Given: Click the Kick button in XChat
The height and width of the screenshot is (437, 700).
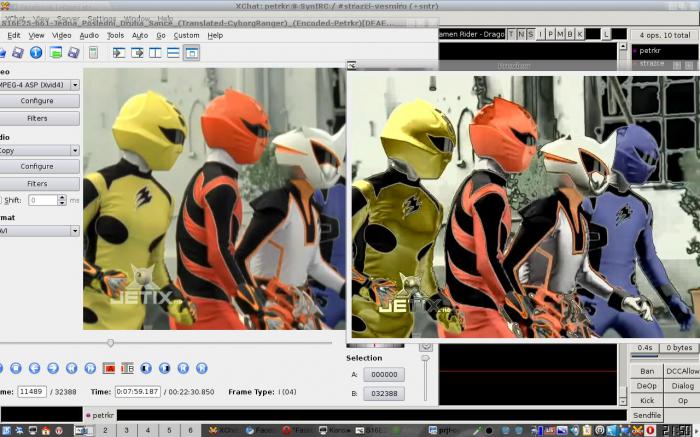Looking at the screenshot, I should pyautogui.click(x=647, y=400).
